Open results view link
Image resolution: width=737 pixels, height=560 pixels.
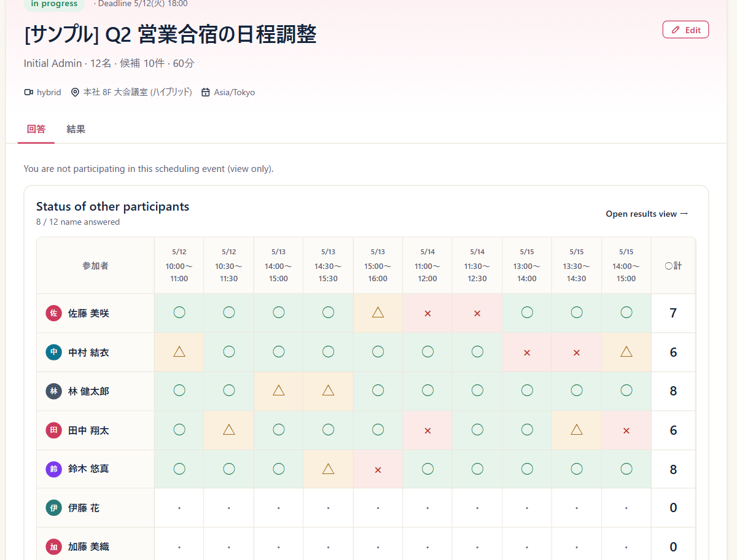click(647, 214)
